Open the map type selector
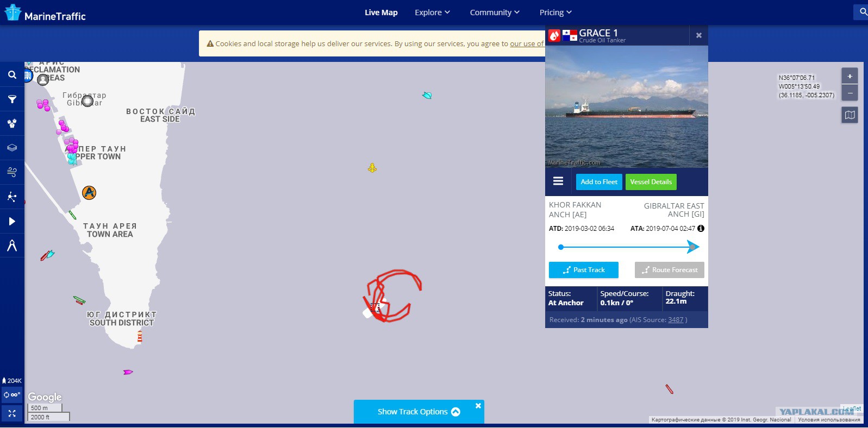 click(x=850, y=115)
